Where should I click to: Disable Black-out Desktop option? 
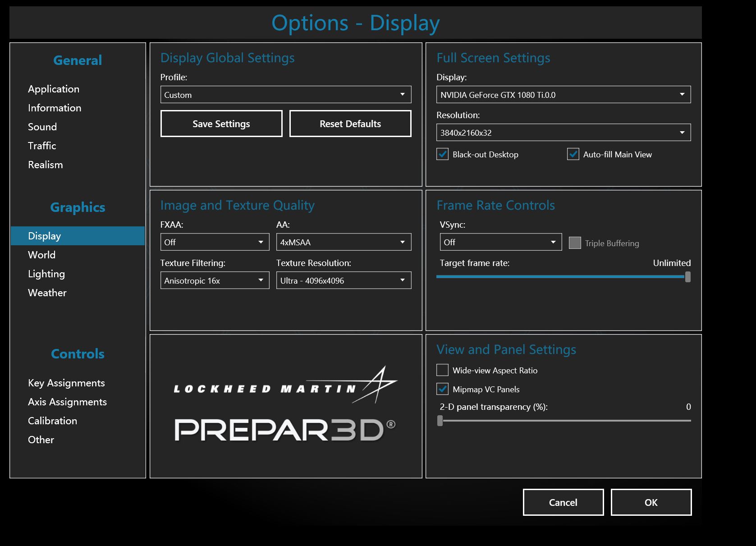tap(442, 154)
